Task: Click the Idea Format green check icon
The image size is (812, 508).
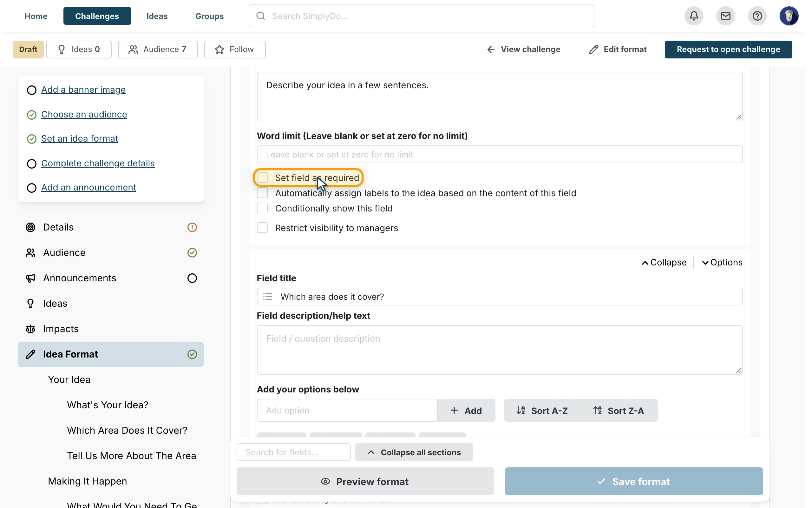Action: click(x=192, y=354)
